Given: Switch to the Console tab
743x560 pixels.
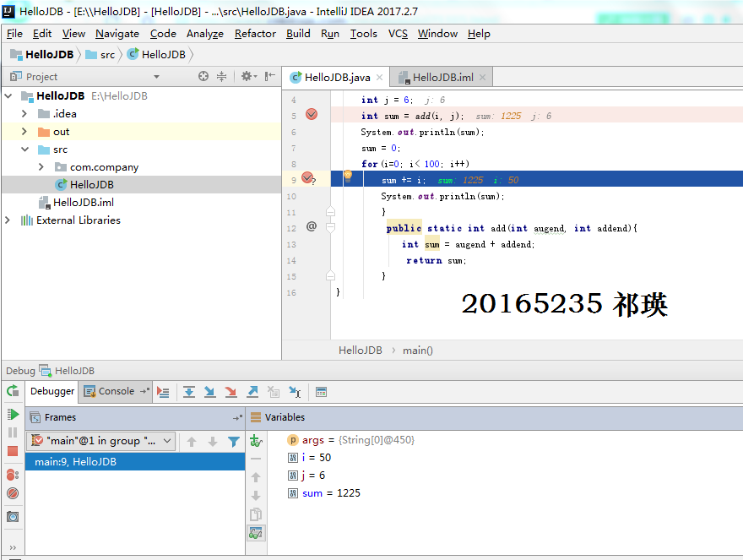Looking at the screenshot, I should pyautogui.click(x=117, y=391).
